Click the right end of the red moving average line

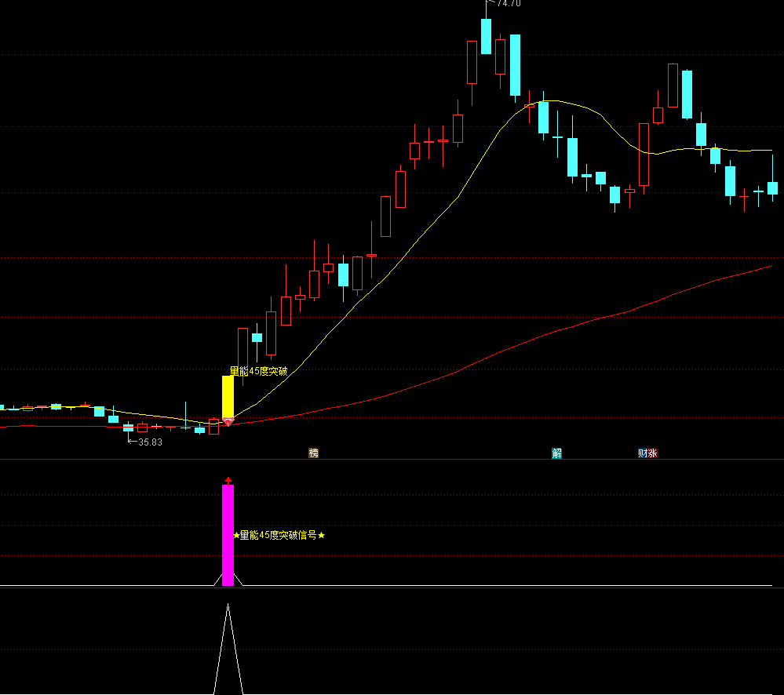coord(771,267)
